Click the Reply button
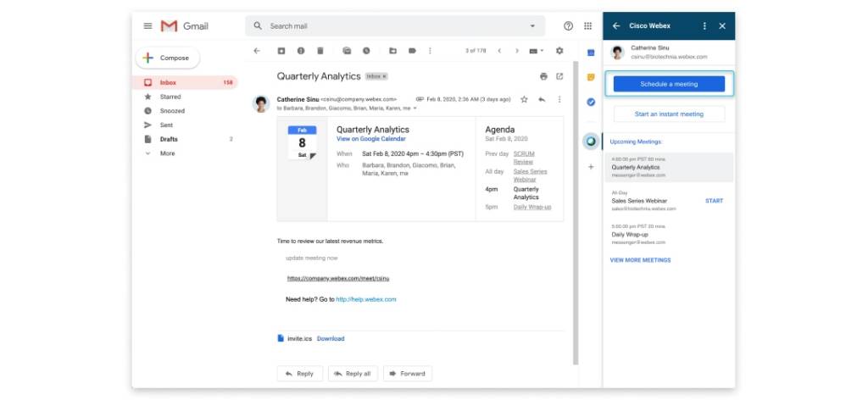Screen dimensions: 868x400 point(299,374)
